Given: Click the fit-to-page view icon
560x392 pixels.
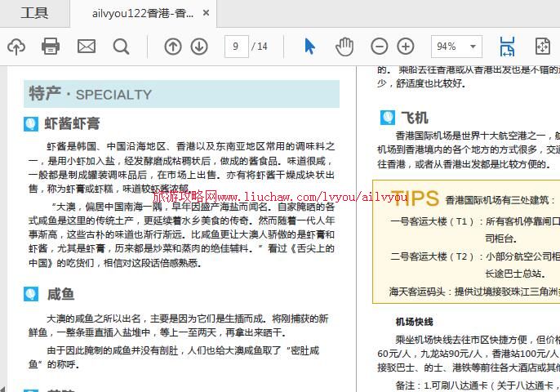Looking at the screenshot, I should tap(542, 47).
